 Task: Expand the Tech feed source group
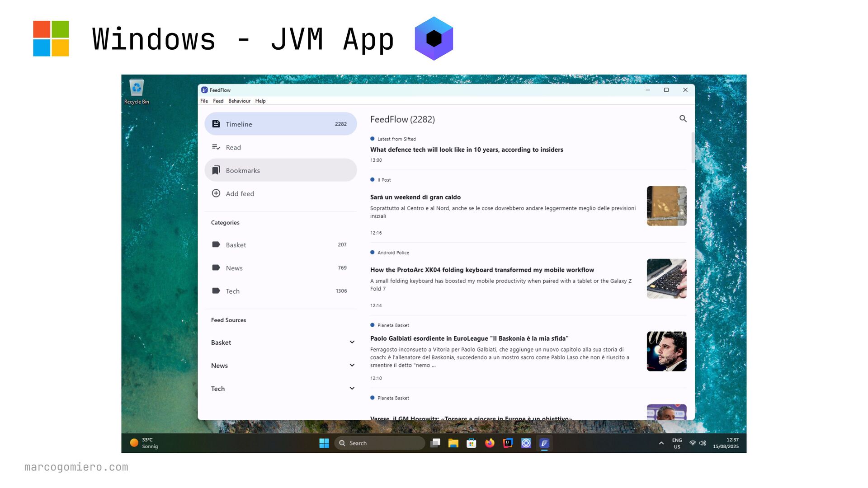pos(352,388)
